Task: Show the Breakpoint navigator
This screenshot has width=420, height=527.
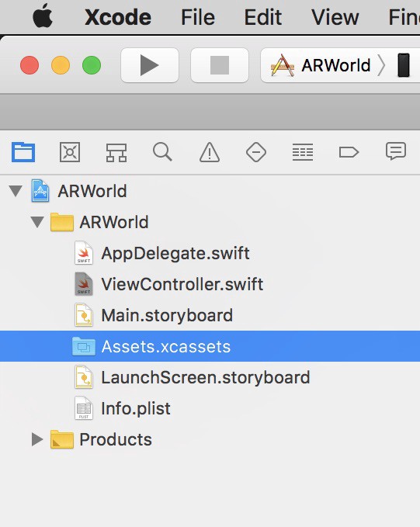Action: click(x=349, y=152)
